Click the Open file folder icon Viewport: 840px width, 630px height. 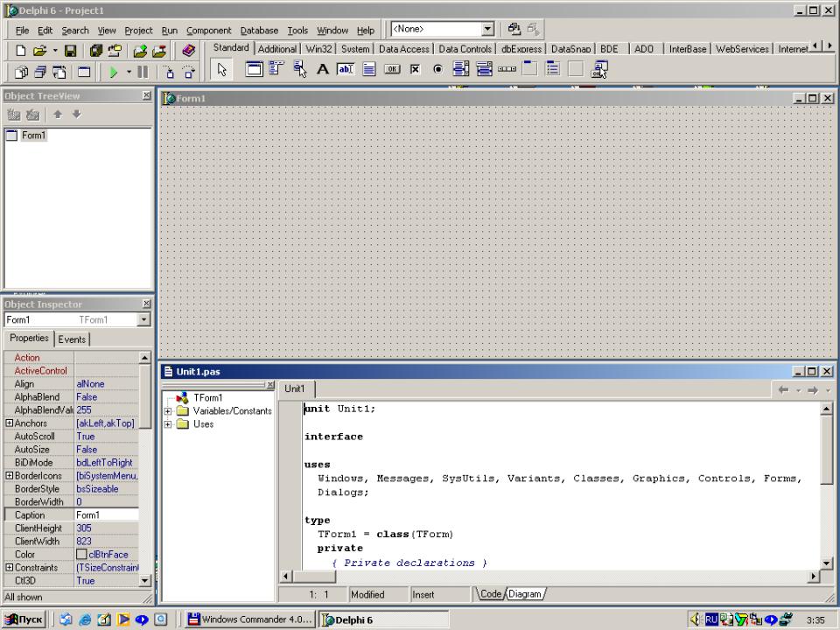click(x=39, y=51)
